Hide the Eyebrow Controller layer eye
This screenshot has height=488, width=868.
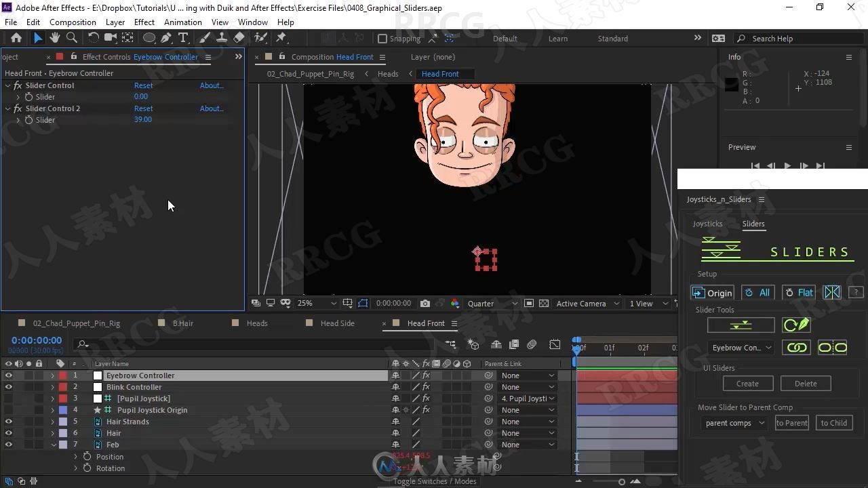coord(9,375)
